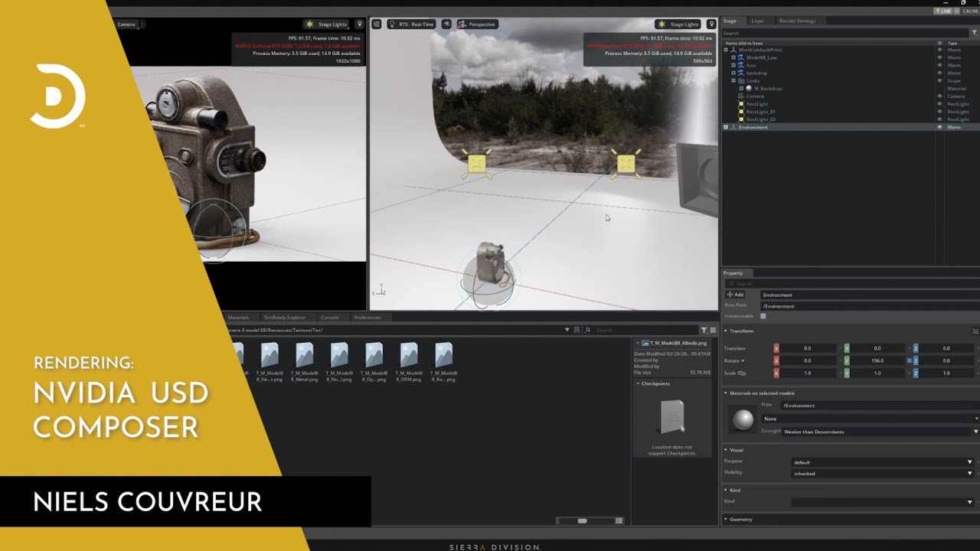Open content browser options hamburger menu
The width and height of the screenshot is (980, 551).
(x=713, y=330)
